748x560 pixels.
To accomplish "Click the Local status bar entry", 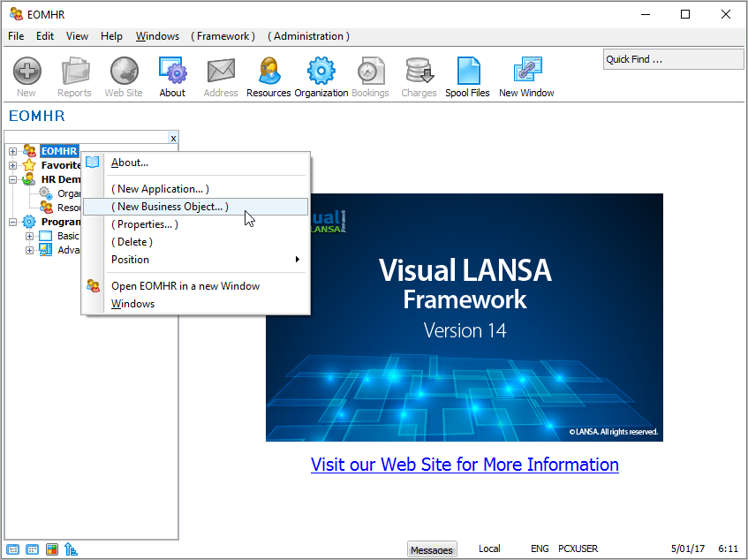I will pyautogui.click(x=489, y=549).
